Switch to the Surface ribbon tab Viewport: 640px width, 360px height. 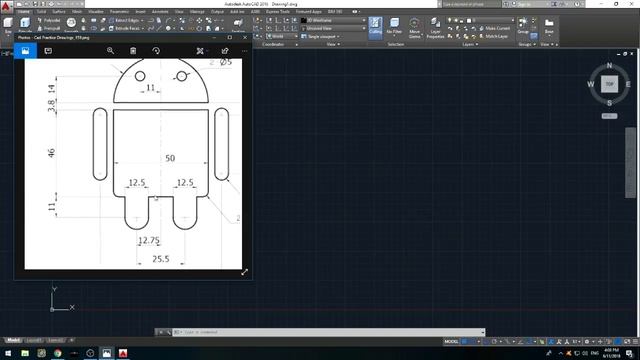[59, 11]
